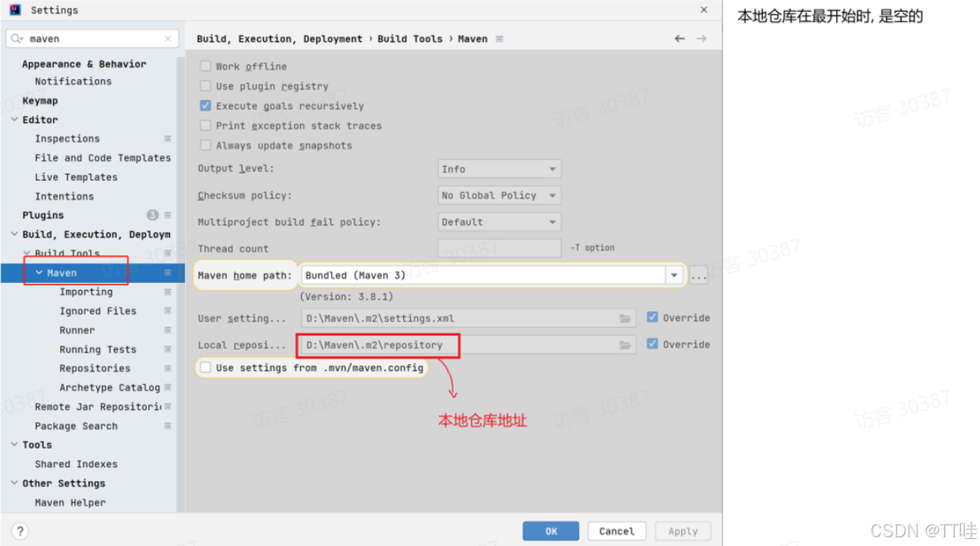Select Notifications in the settings tree
This screenshot has width=980, height=546.
click(x=73, y=81)
